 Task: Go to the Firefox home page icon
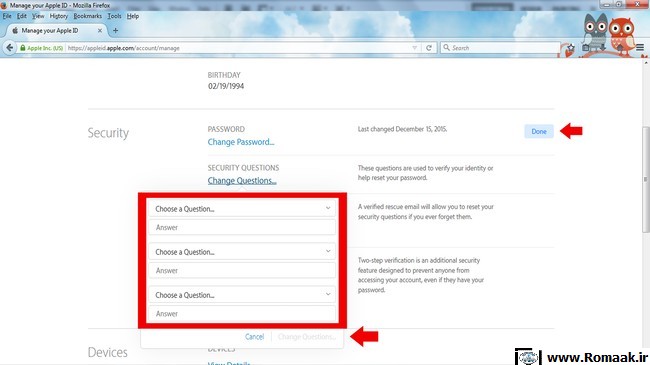point(620,48)
